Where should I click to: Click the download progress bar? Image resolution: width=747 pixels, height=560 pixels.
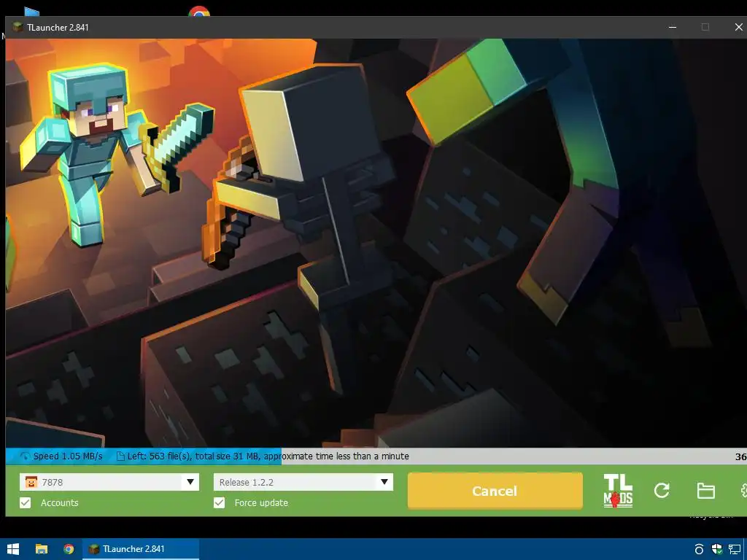[376, 456]
